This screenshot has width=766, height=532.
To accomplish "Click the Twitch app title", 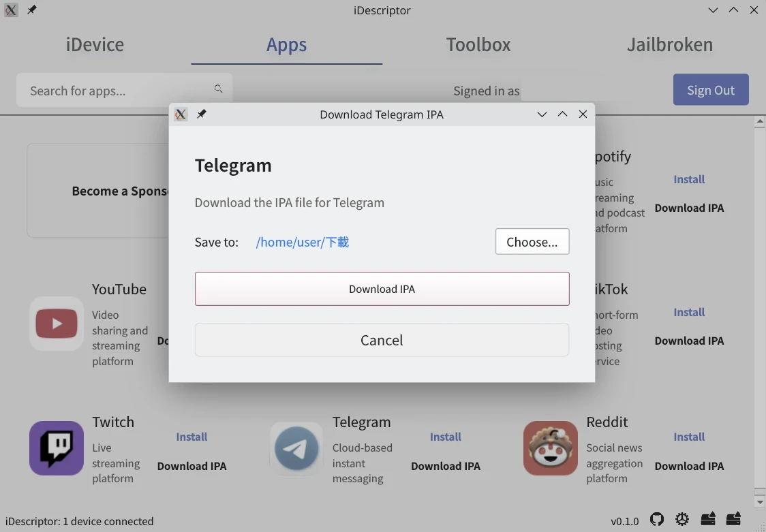I will [x=113, y=422].
